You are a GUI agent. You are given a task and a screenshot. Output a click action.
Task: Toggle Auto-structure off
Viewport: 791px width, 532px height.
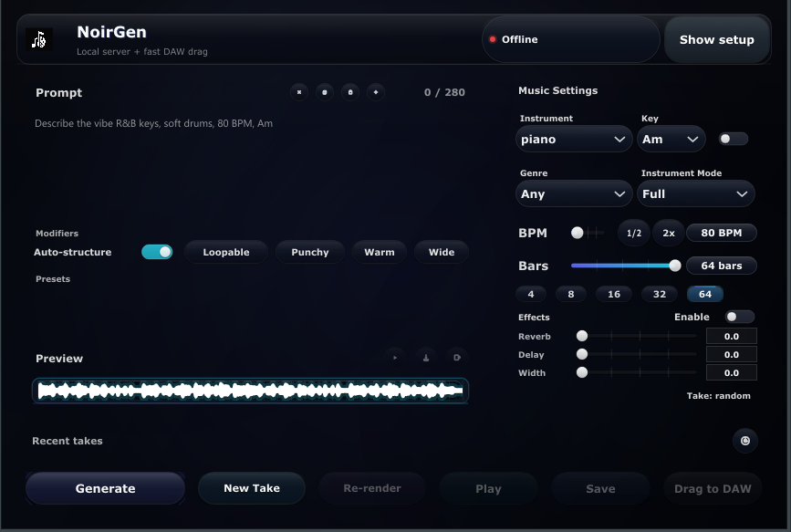[x=157, y=252]
